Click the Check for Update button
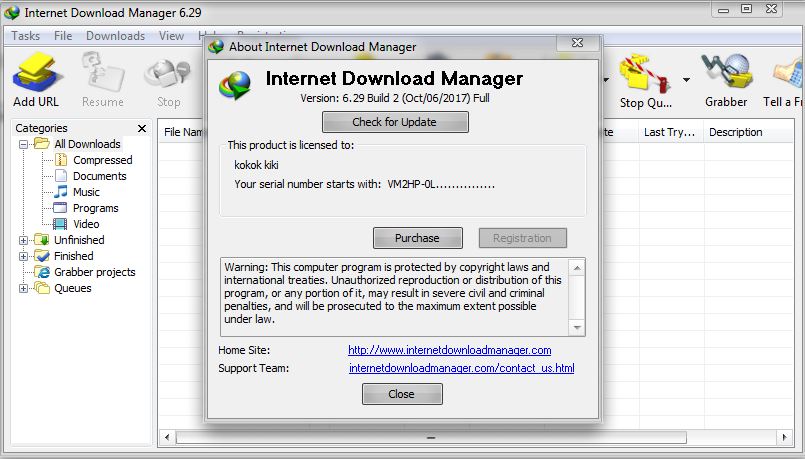The height and width of the screenshot is (459, 805). coord(395,122)
